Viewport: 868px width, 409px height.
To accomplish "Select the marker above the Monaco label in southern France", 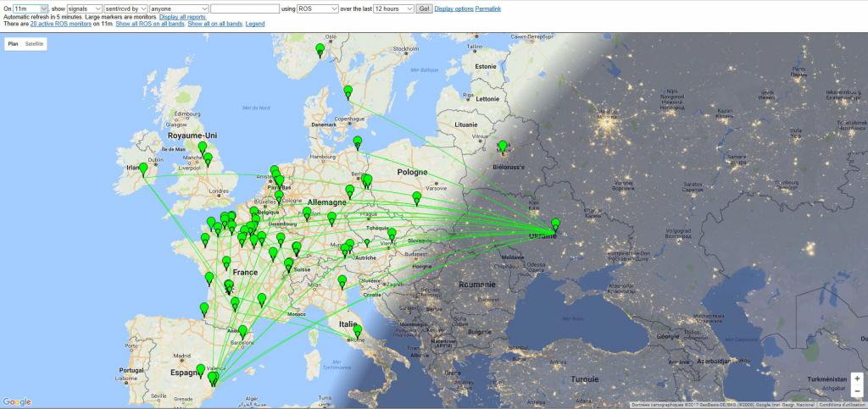I will [262, 299].
